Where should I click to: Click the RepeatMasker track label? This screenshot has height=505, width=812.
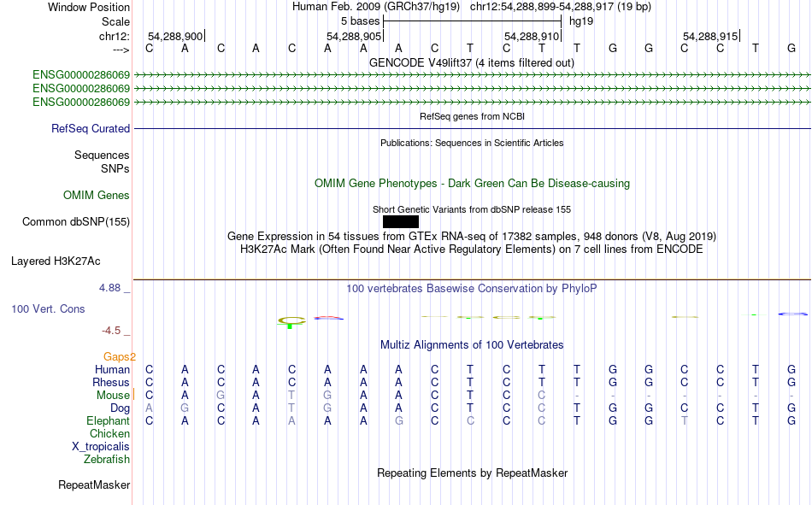94,484
